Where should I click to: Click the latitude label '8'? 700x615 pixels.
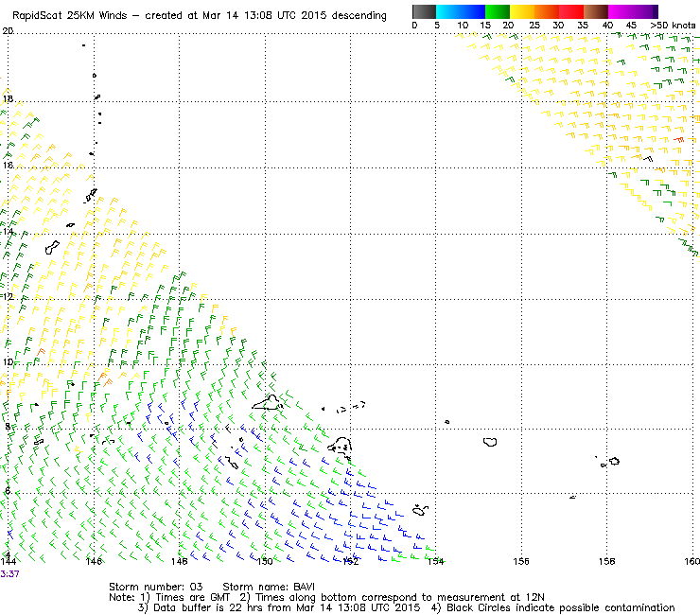pyautogui.click(x=8, y=427)
